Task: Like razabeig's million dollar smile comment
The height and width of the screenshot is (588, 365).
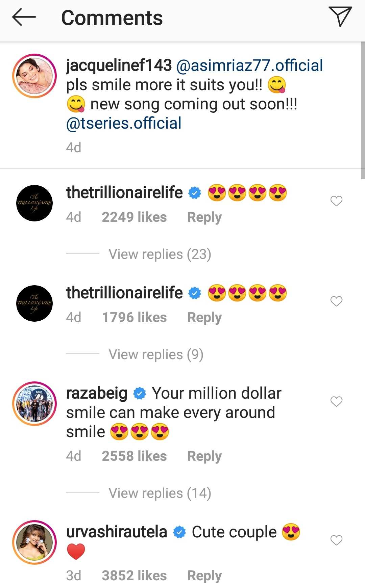Action: [x=336, y=402]
